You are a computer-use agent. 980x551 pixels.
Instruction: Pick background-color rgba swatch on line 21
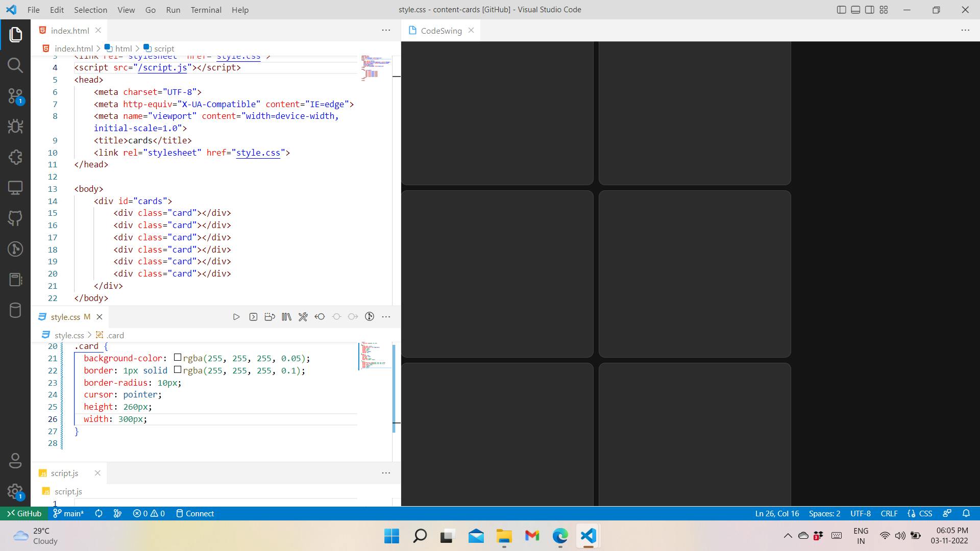pos(178,358)
